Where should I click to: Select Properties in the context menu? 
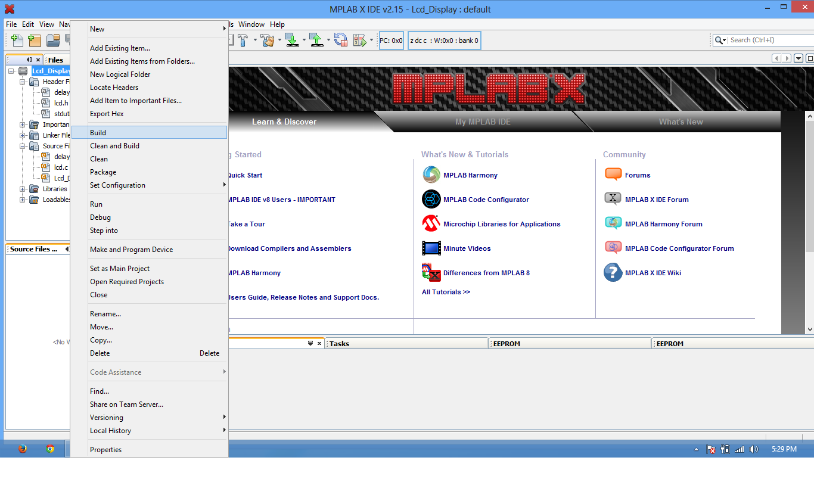tap(149, 449)
